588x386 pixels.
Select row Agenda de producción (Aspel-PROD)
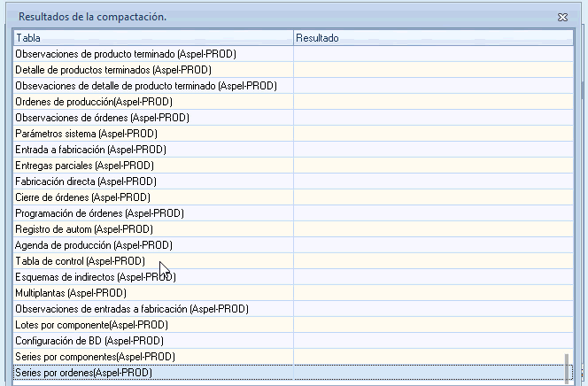click(x=293, y=245)
